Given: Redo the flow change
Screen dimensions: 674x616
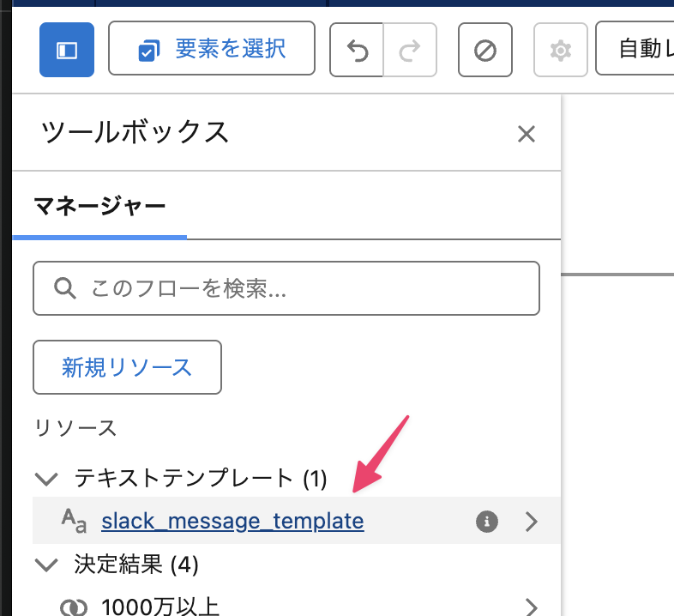Looking at the screenshot, I should pyautogui.click(x=410, y=51).
